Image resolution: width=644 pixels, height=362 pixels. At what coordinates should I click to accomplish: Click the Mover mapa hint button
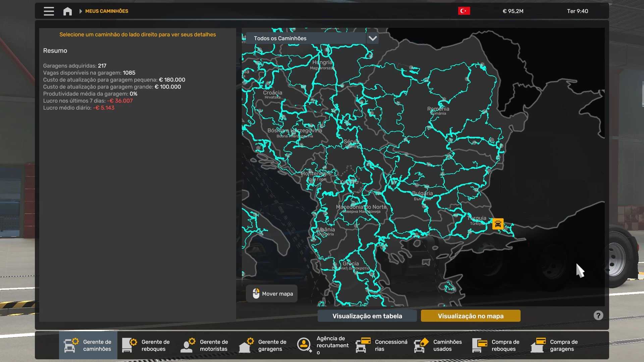pyautogui.click(x=272, y=294)
